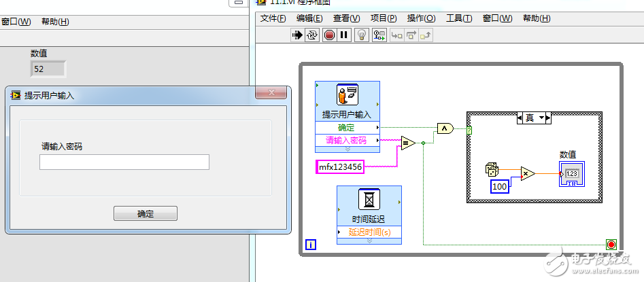Select the And logic gate node

445,128
